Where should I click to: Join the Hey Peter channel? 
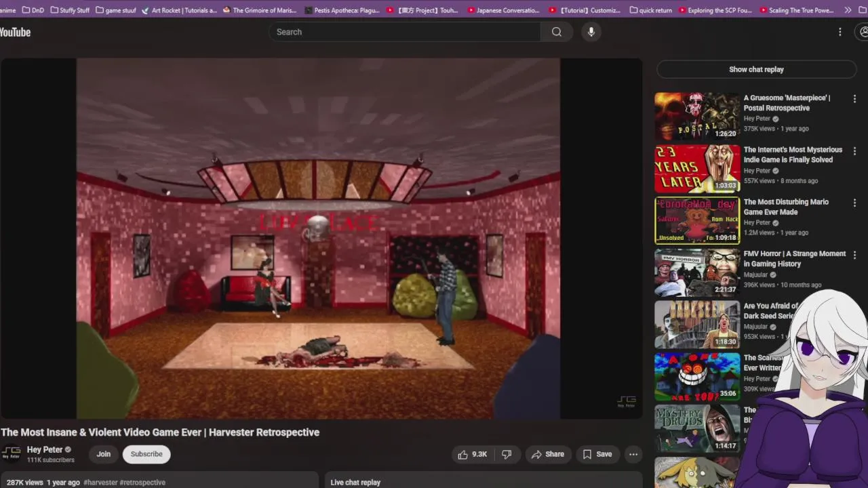(x=103, y=454)
